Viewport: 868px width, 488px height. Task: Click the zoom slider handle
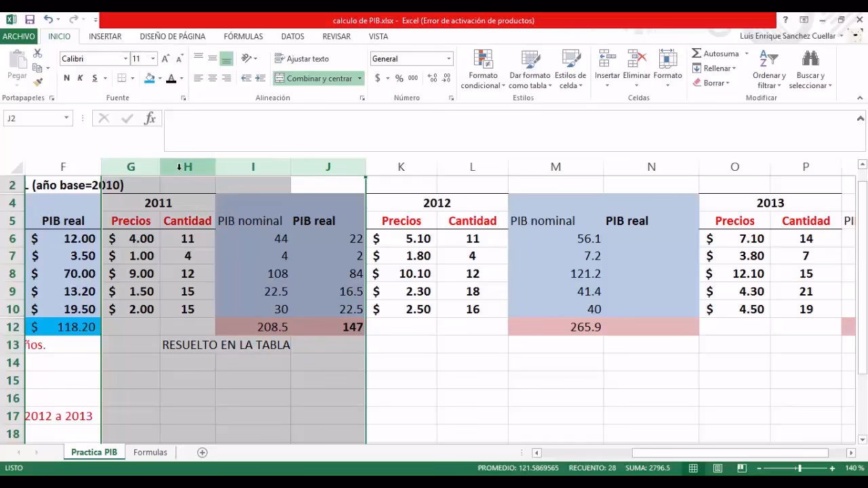[x=800, y=468]
